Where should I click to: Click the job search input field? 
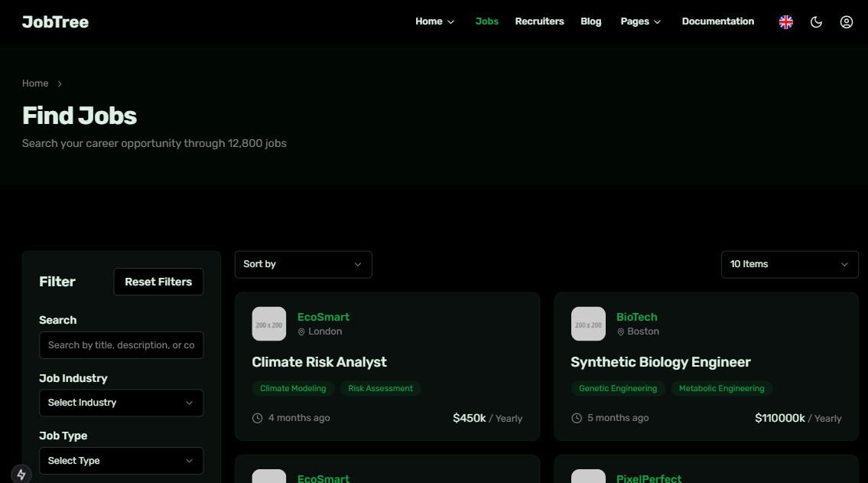121,345
